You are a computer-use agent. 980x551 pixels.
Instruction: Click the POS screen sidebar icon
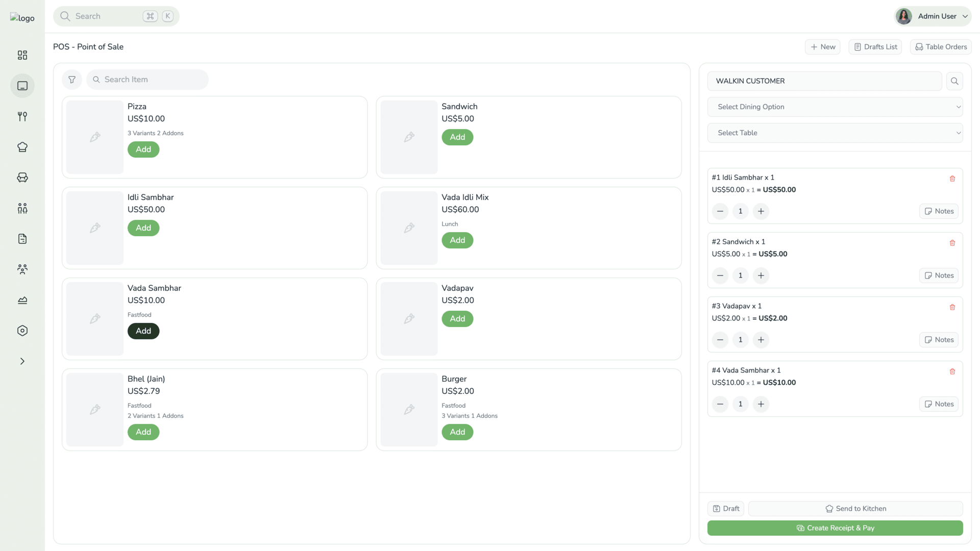click(22, 86)
